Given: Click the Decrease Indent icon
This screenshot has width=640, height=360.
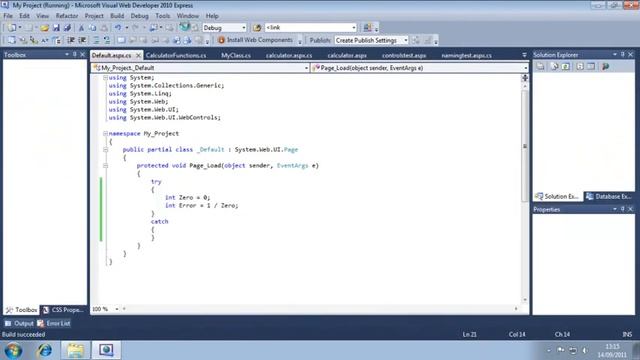Looking at the screenshot, I should click(71, 40).
